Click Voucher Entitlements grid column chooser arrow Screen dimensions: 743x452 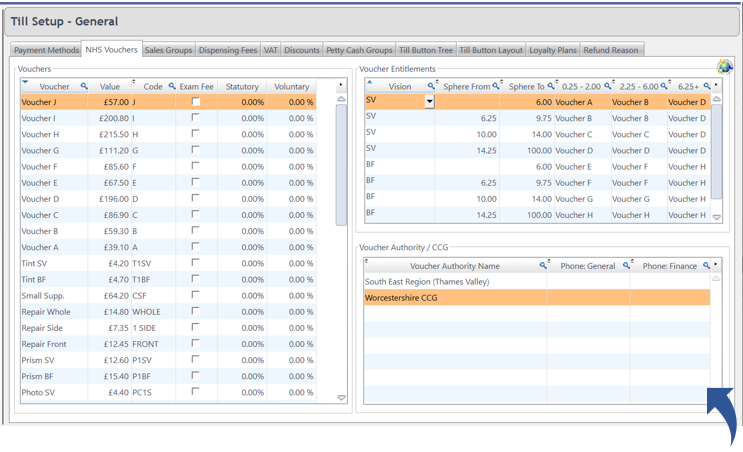point(716,85)
